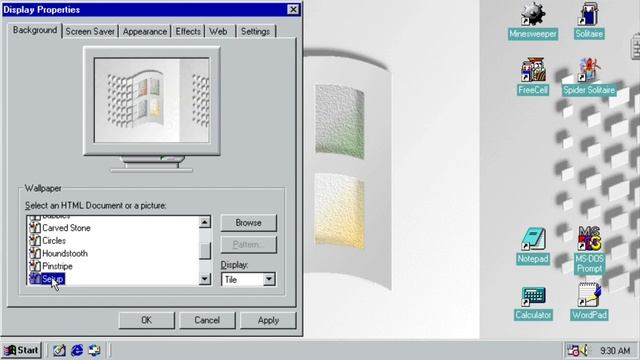
Task: Click the volume speaker tray icon
Action: click(x=585, y=350)
